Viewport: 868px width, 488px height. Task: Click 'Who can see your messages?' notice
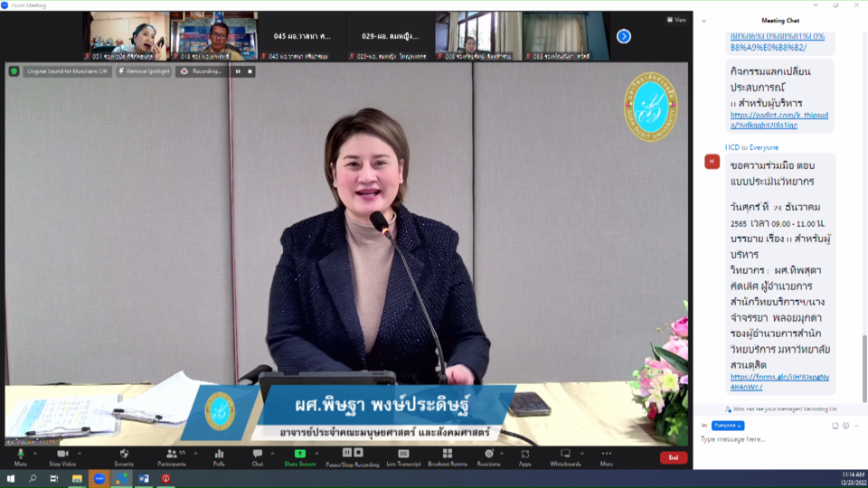pyautogui.click(x=780, y=409)
